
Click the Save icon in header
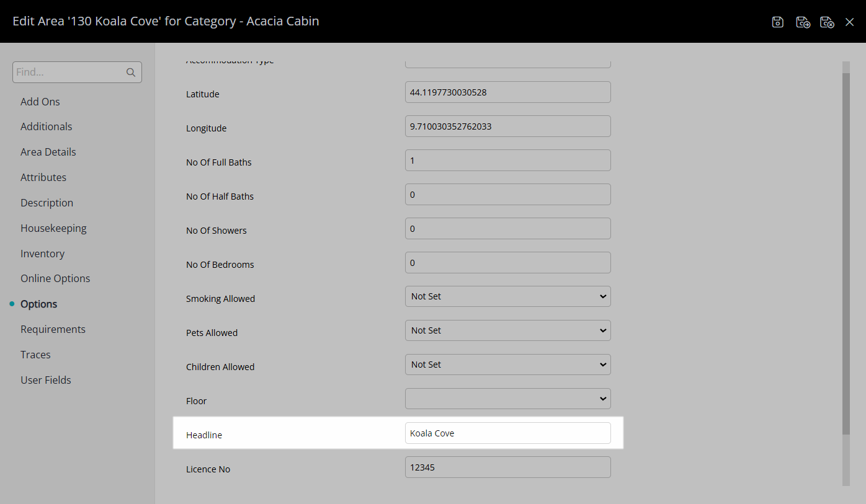(778, 22)
